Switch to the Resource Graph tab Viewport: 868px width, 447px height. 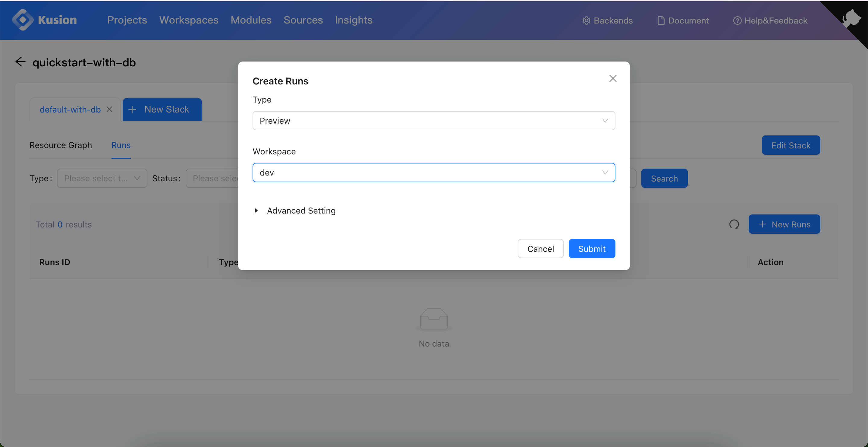pyautogui.click(x=60, y=144)
